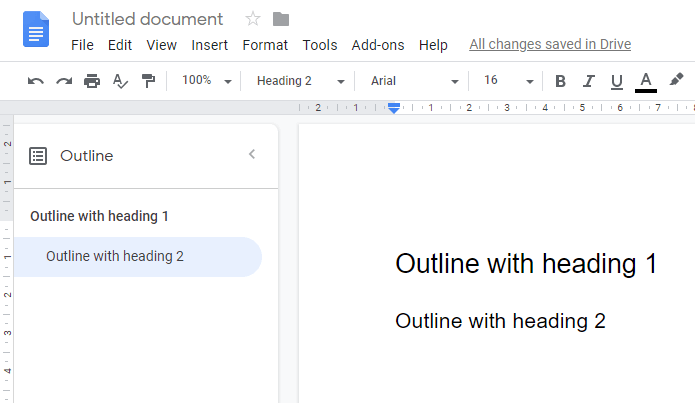Open the Help menu
This screenshot has height=403, width=695.
433,45
